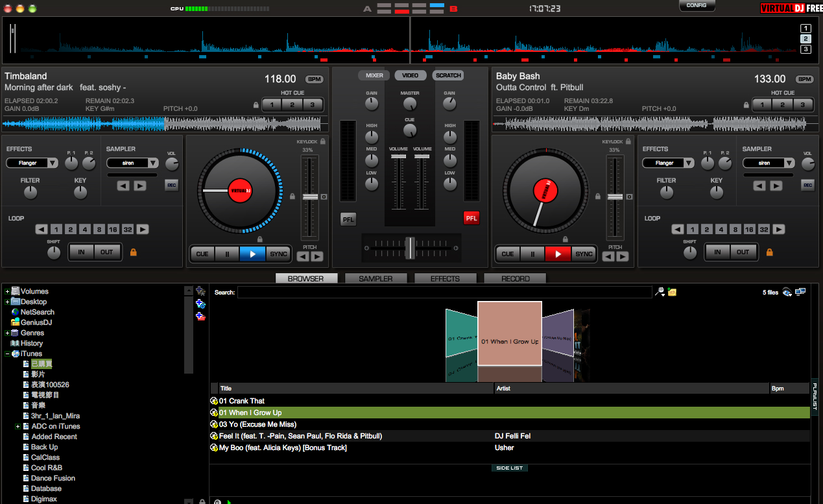Switch to the VIDEO panel tab
The height and width of the screenshot is (504, 823).
point(411,75)
